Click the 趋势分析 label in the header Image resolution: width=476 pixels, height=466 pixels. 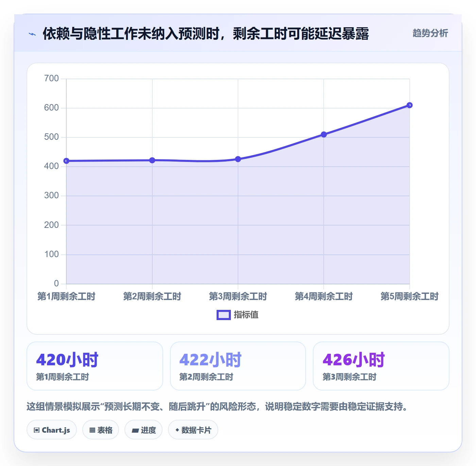[x=430, y=33]
